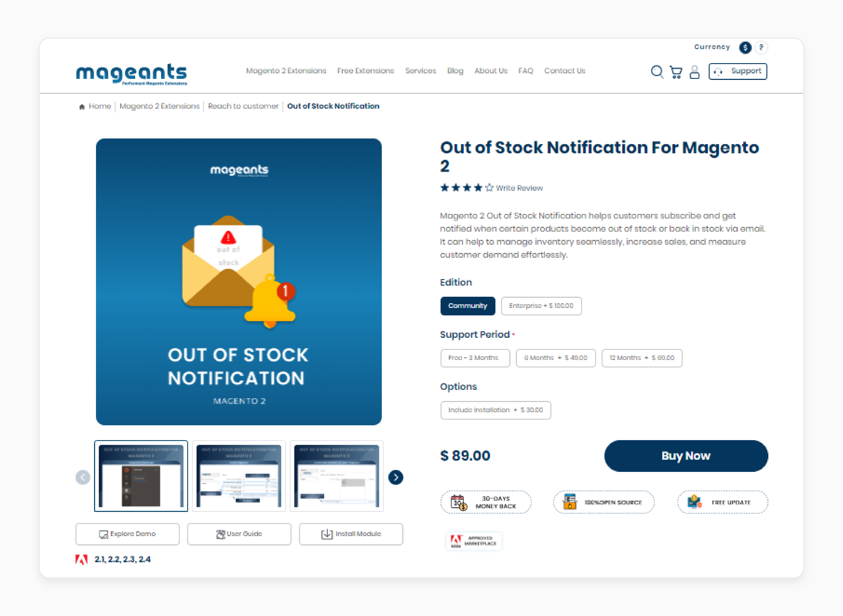Select Community edition option
This screenshot has width=843, height=616.
click(x=468, y=306)
